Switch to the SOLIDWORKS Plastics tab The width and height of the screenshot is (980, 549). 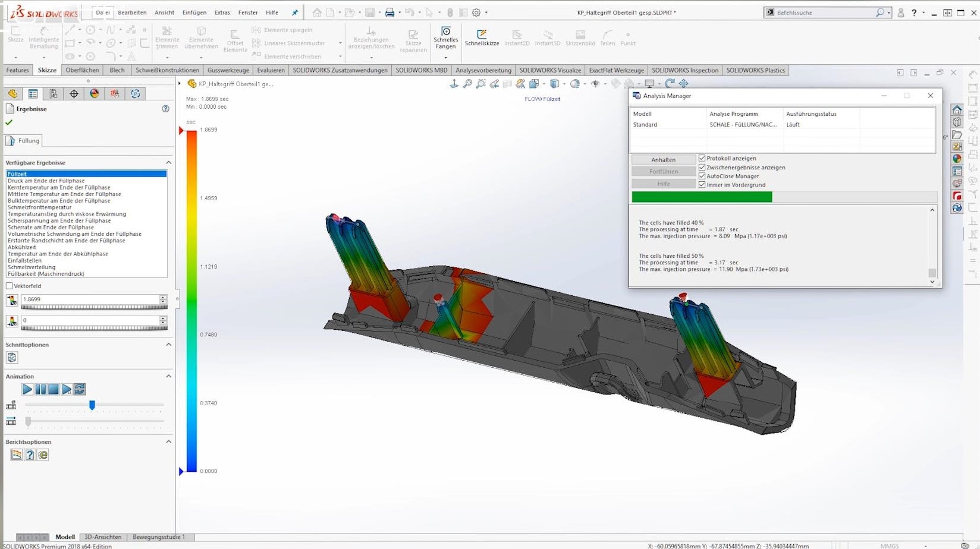(755, 70)
